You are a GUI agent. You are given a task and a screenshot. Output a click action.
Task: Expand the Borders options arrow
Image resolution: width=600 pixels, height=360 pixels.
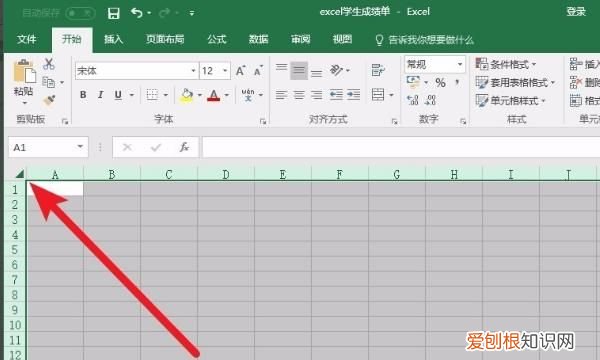point(166,94)
